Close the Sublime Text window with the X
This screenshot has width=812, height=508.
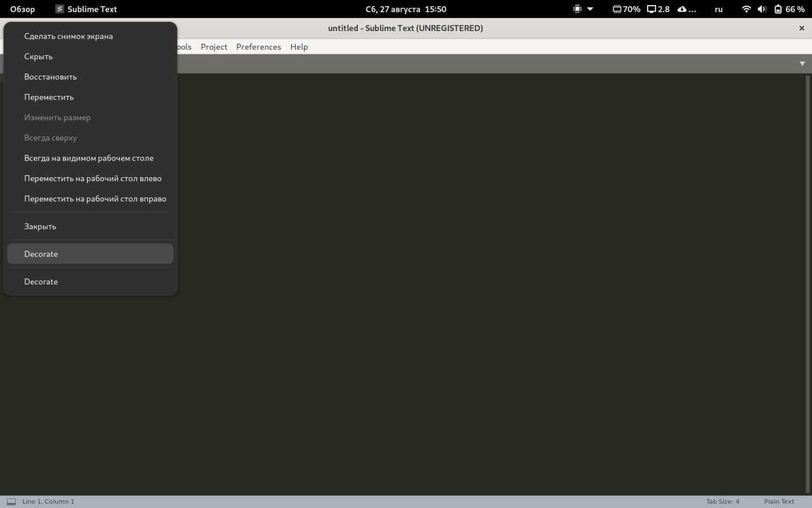[x=802, y=29]
